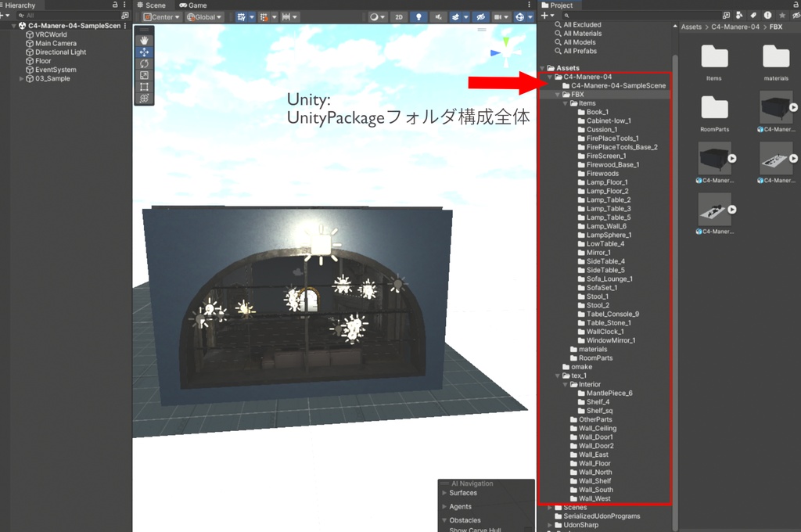The width and height of the screenshot is (801, 532).
Task: Open the effects dropdown arrow
Action: click(465, 17)
